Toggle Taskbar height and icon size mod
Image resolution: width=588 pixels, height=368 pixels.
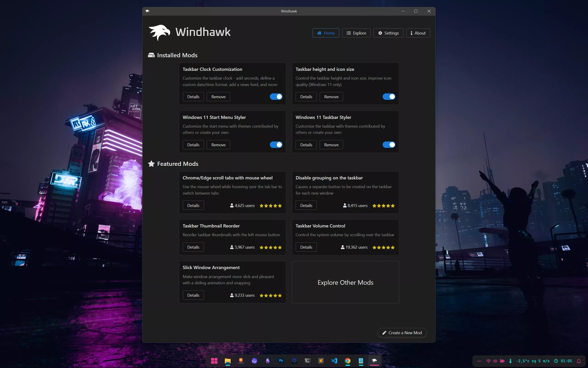click(389, 97)
